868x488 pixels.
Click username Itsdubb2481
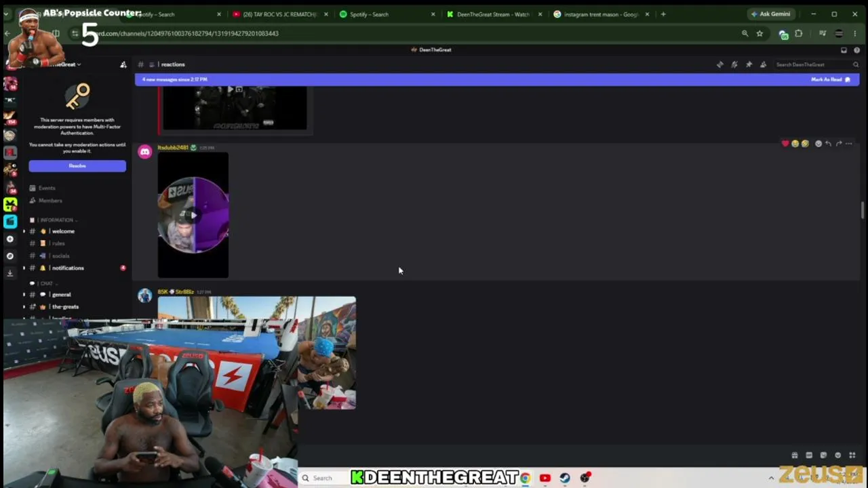click(173, 147)
